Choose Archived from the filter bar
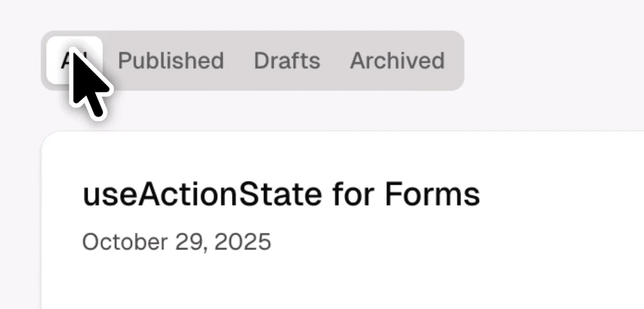Viewport: 644px width, 309px height. tap(398, 61)
